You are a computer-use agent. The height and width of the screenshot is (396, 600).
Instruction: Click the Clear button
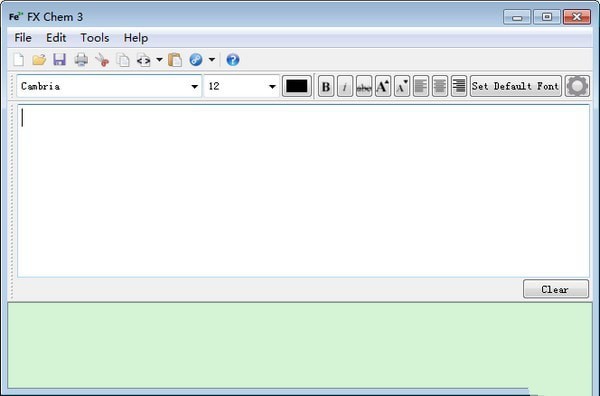tap(556, 289)
